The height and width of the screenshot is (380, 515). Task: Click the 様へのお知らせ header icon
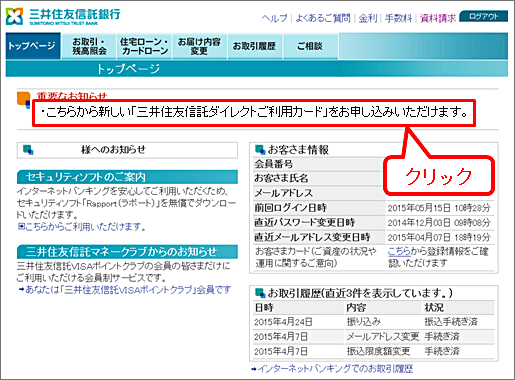click(x=28, y=150)
